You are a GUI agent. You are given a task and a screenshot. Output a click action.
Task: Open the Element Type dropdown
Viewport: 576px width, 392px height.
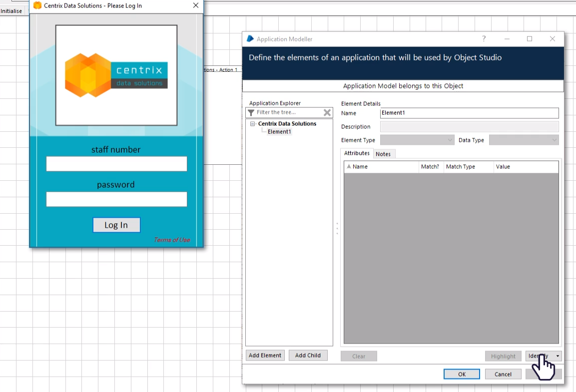(x=417, y=140)
